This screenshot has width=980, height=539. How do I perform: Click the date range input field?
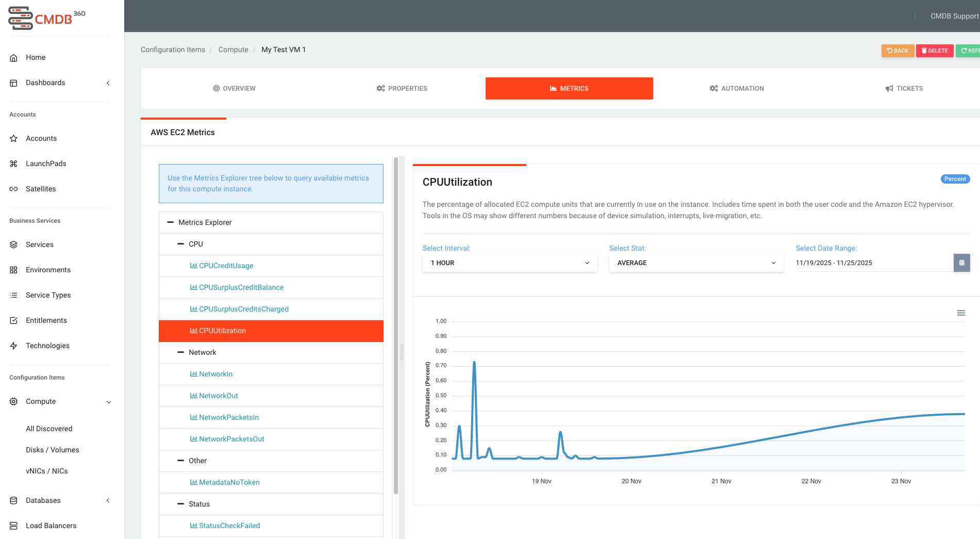tap(874, 263)
